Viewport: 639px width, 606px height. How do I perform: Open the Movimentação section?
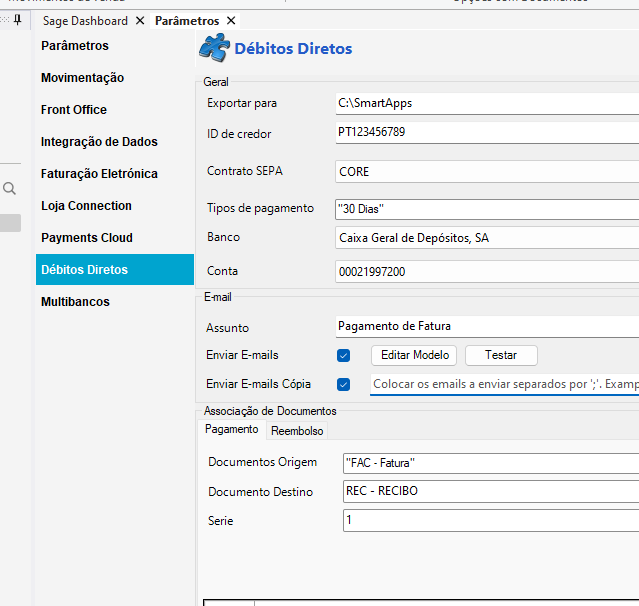82,78
